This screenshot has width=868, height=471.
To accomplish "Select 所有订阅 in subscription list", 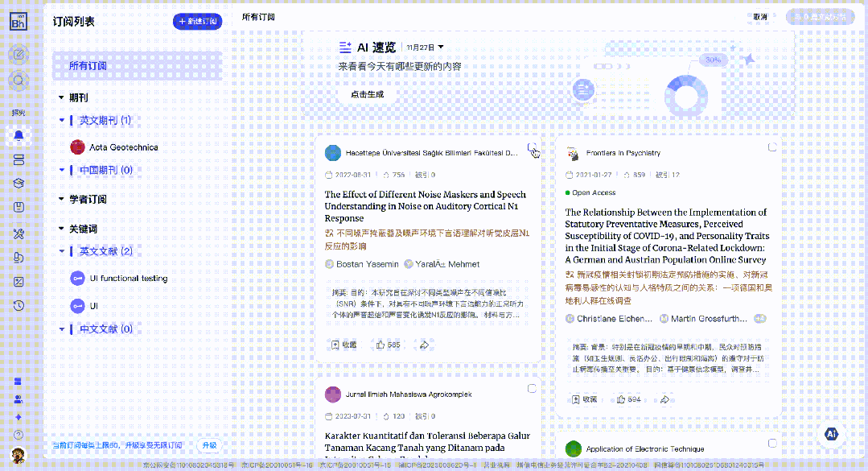I will (x=88, y=66).
